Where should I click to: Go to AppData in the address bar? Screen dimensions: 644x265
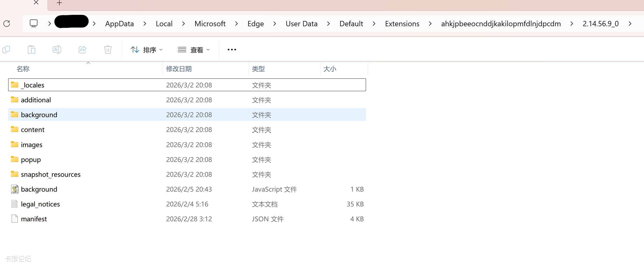120,24
